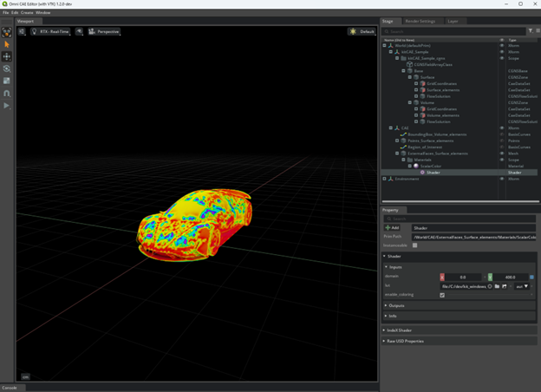Browse lut file with folder icon
541x392 pixels.
pyautogui.click(x=497, y=286)
